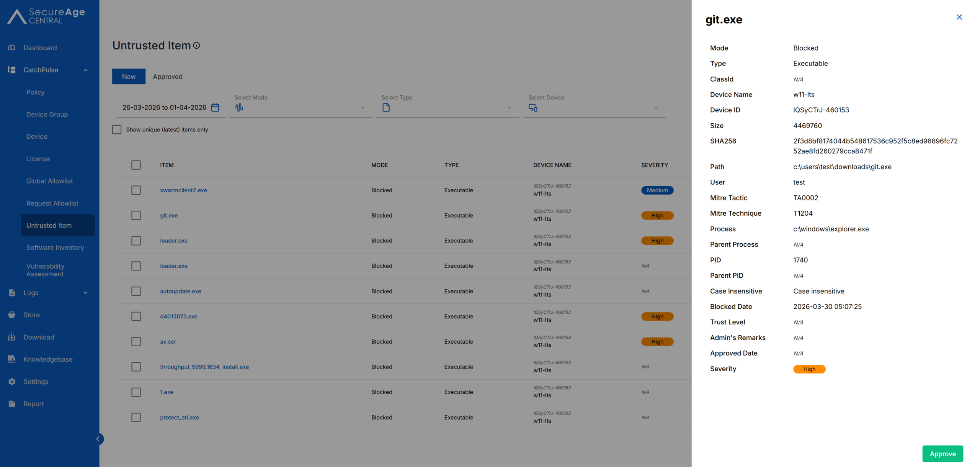Viewport: 980px width, 467px height.
Task: Close the git.exe details panel
Action: coord(959,17)
